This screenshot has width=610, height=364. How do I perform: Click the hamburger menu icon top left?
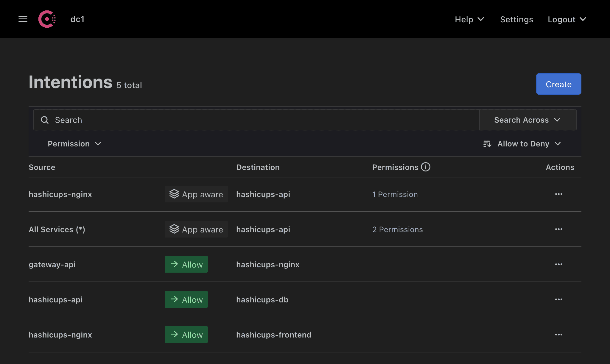(22, 19)
